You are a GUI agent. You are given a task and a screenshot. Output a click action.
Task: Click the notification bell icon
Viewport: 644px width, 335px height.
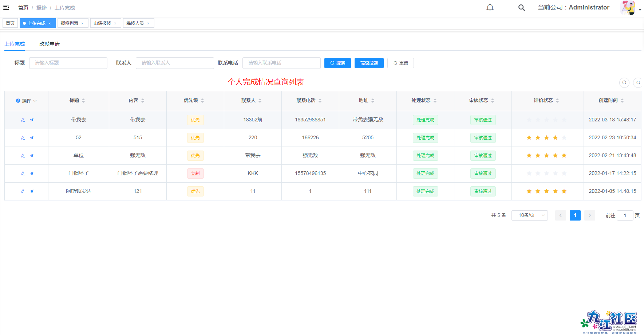pos(490,8)
